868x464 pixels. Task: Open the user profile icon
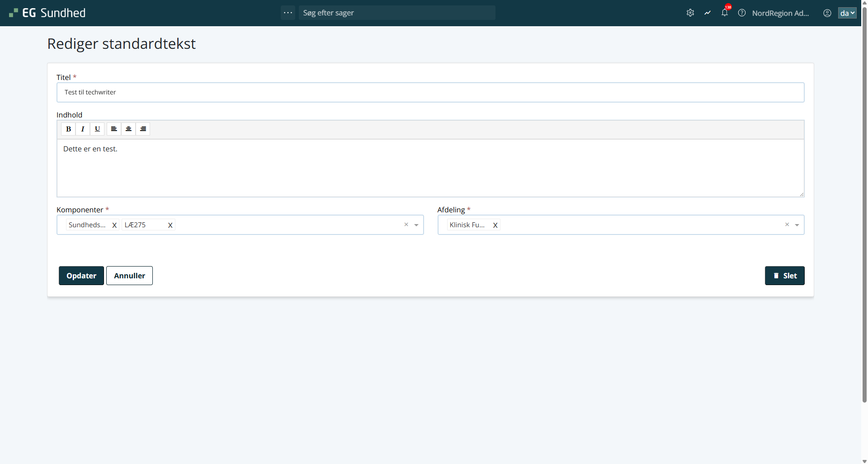(x=827, y=13)
